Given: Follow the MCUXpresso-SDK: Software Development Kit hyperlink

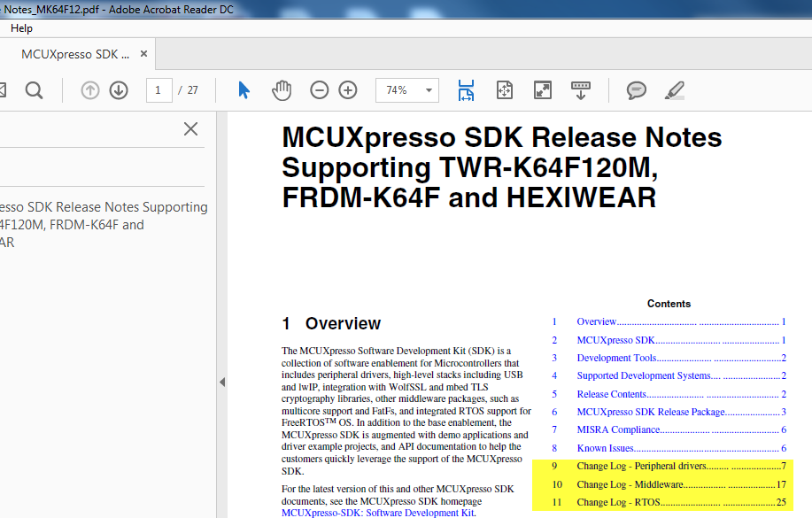Looking at the screenshot, I should [379, 513].
